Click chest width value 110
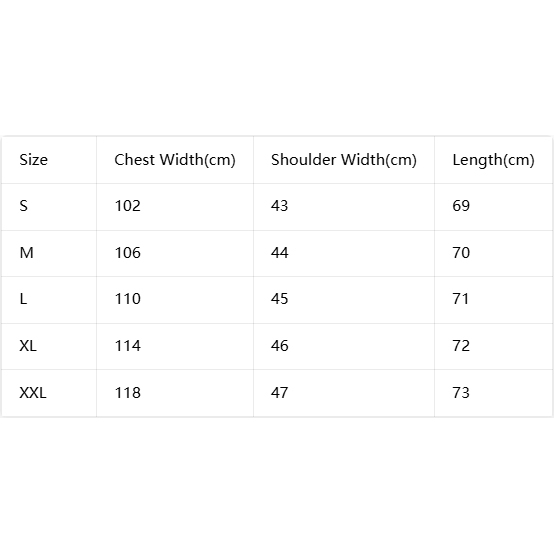Screen dimensions: 554x554 128,299
